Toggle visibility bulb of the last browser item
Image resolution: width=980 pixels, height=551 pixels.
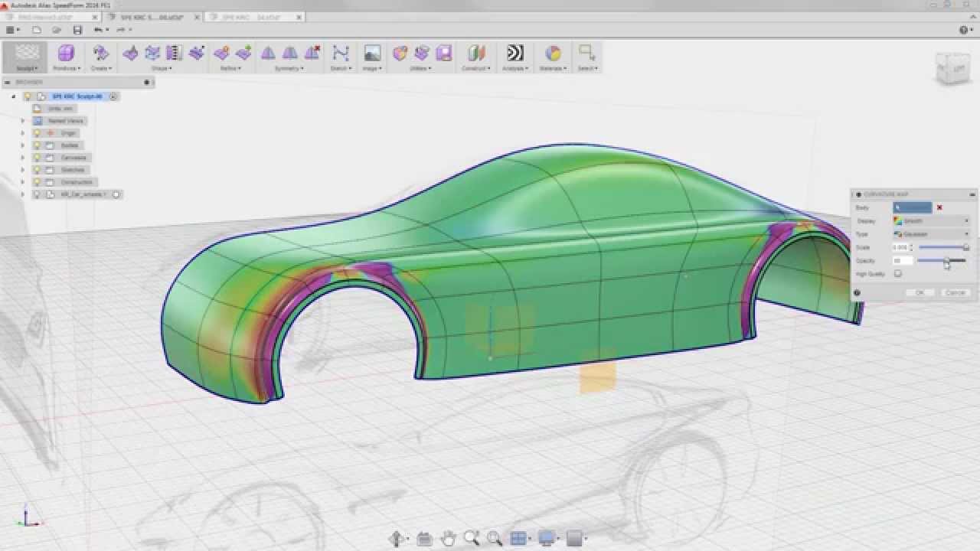[37, 194]
